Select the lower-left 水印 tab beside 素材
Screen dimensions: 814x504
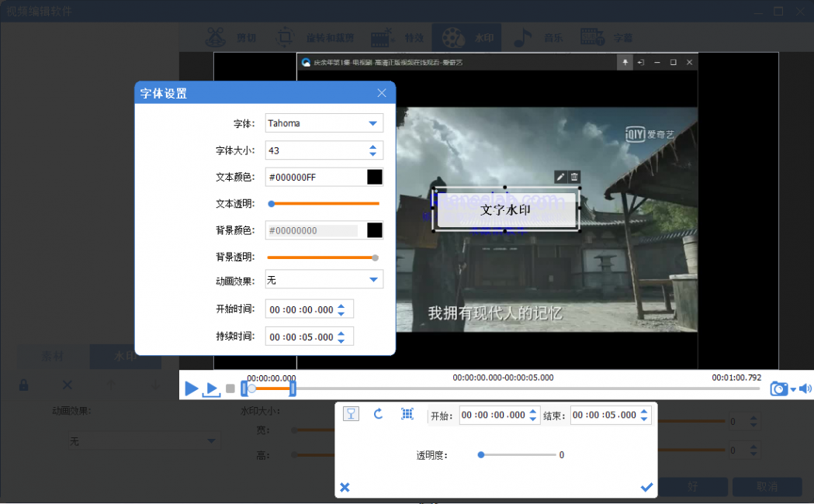coord(125,356)
